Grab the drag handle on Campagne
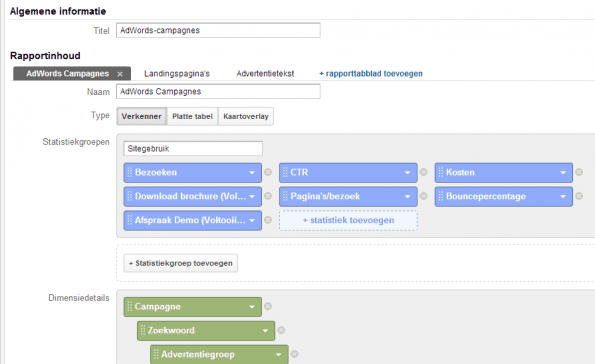This screenshot has height=364, width=595. click(x=129, y=306)
